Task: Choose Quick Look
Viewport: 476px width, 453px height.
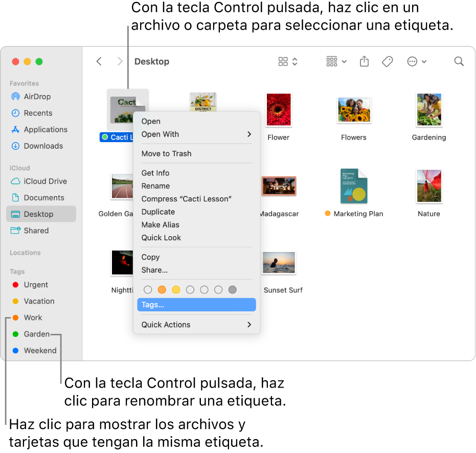Action: click(196, 238)
